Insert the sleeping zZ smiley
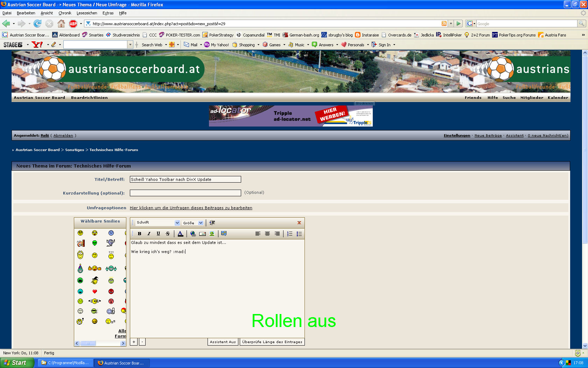Screen dimensions: 588x368 (110, 321)
